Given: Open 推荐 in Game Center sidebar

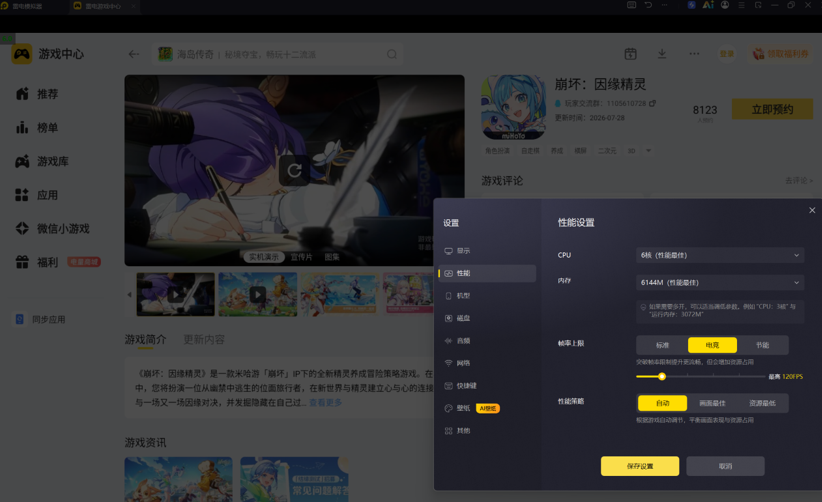Looking at the screenshot, I should tap(38, 94).
